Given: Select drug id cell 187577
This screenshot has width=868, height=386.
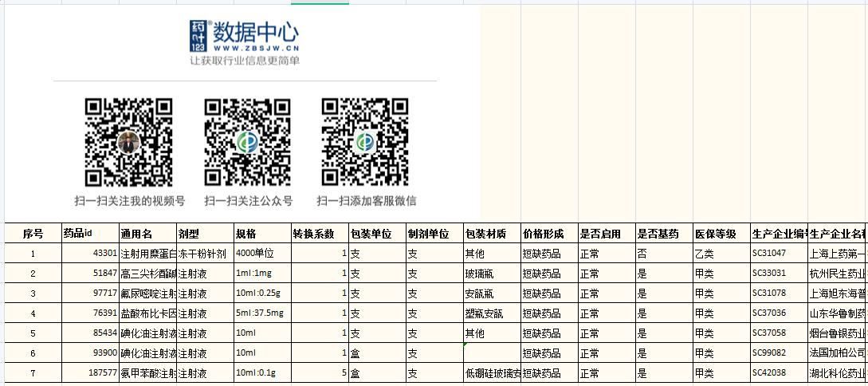Looking at the screenshot, I should pyautogui.click(x=90, y=373).
